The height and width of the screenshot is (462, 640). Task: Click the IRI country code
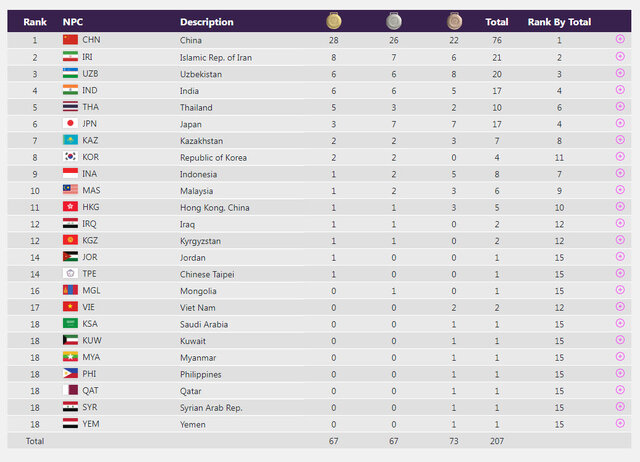tap(91, 57)
